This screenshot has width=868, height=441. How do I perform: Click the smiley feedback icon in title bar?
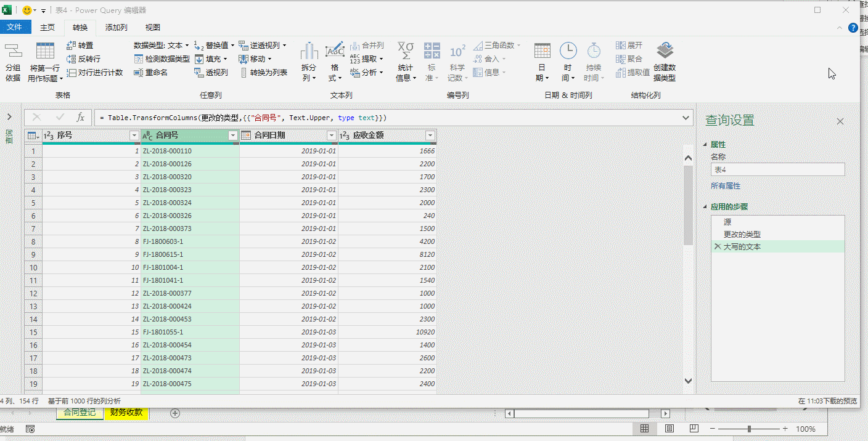[27, 10]
